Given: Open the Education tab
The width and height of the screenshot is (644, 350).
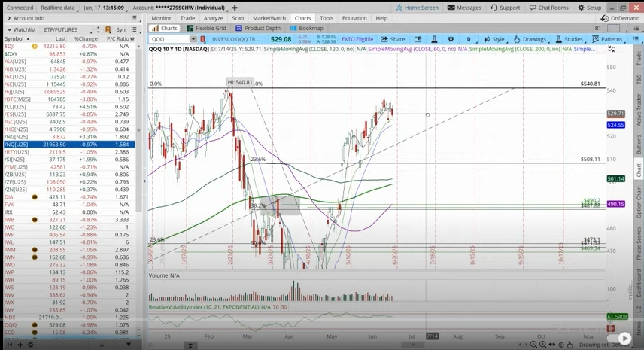Looking at the screenshot, I should pos(354,18).
